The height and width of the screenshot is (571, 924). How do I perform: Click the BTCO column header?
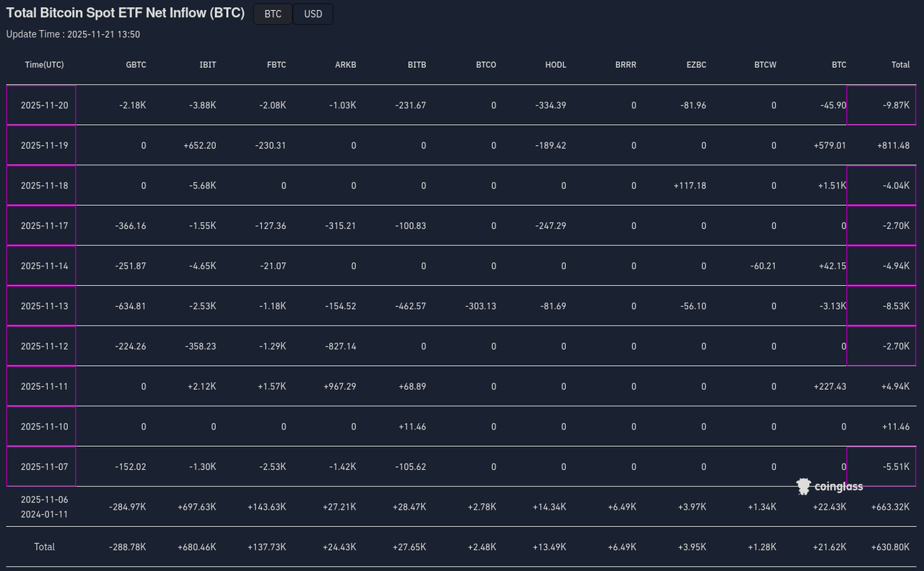pyautogui.click(x=486, y=65)
